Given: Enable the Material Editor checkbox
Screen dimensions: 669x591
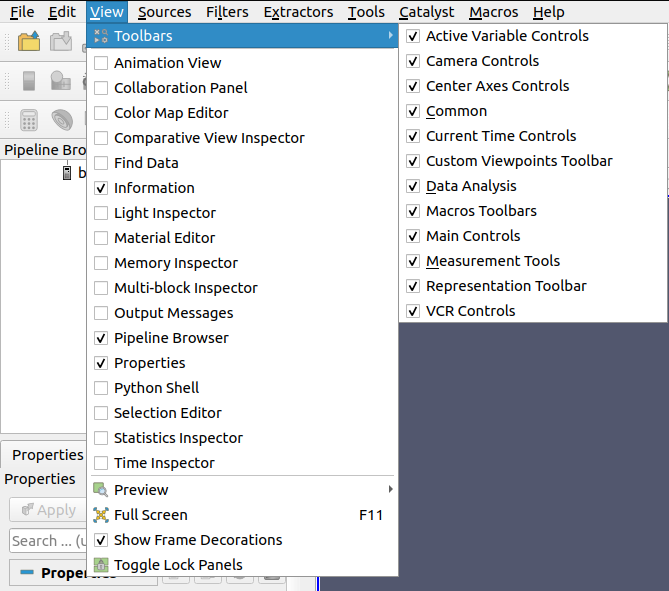Looking at the screenshot, I should [x=101, y=238].
